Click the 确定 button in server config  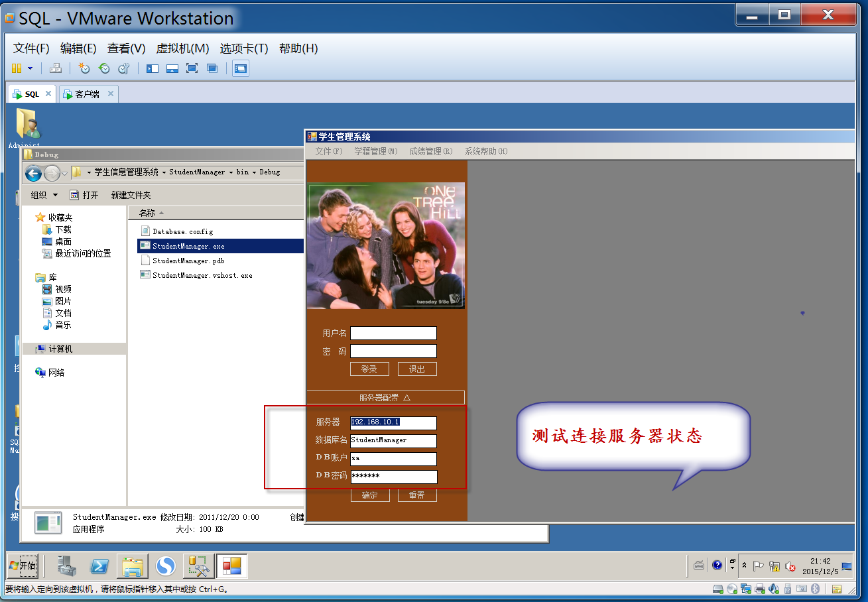[369, 495]
